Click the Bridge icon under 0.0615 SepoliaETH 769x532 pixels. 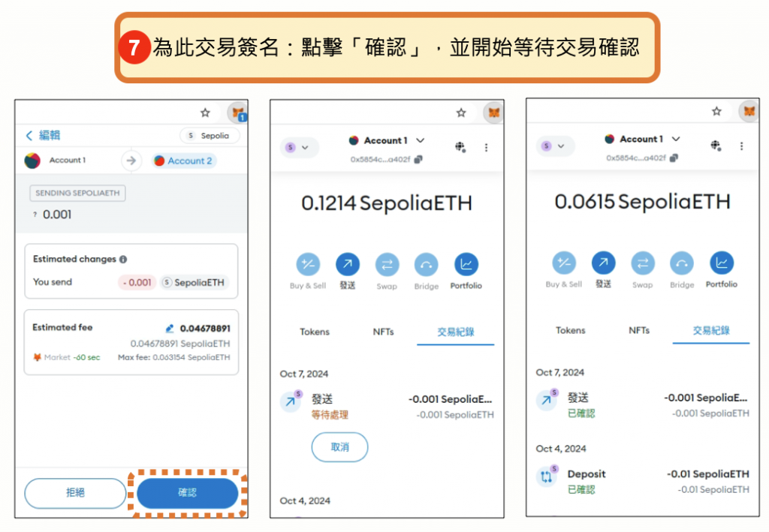pyautogui.click(x=682, y=263)
